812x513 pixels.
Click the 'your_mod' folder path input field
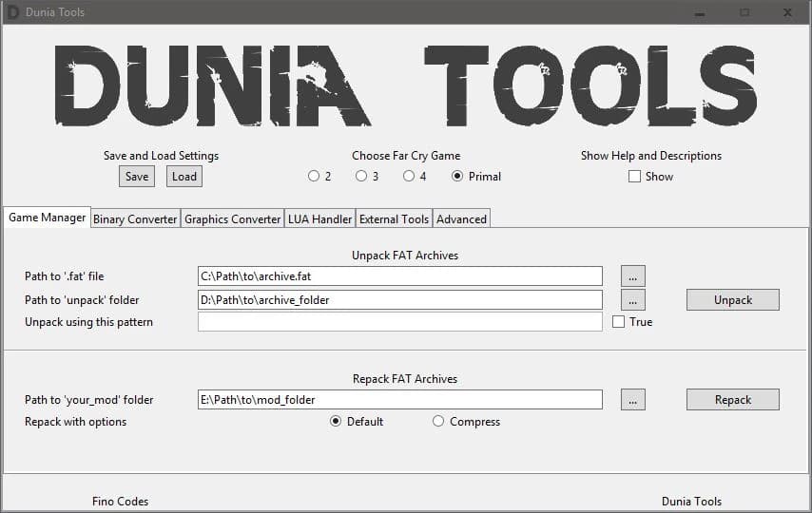399,400
